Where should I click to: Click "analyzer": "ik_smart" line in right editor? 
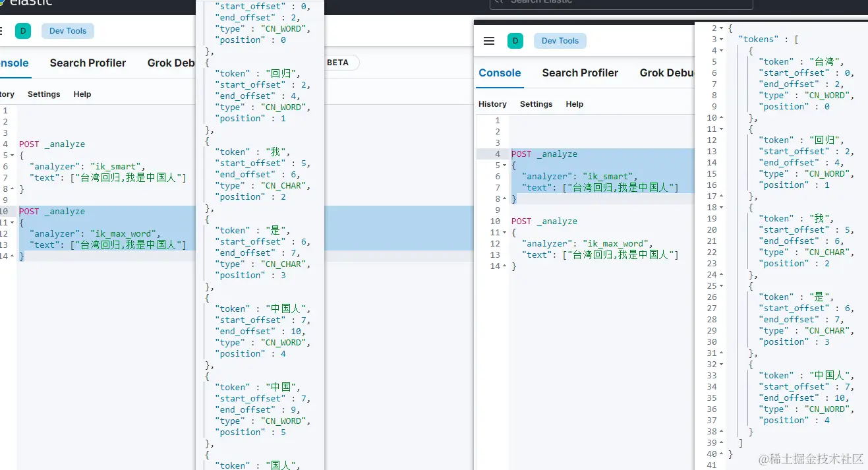[x=579, y=177]
